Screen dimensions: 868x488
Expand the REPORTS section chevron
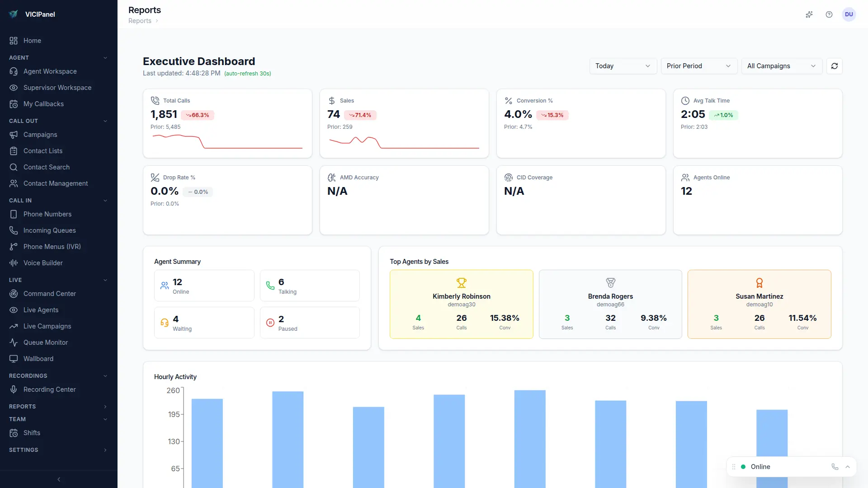coord(105,406)
